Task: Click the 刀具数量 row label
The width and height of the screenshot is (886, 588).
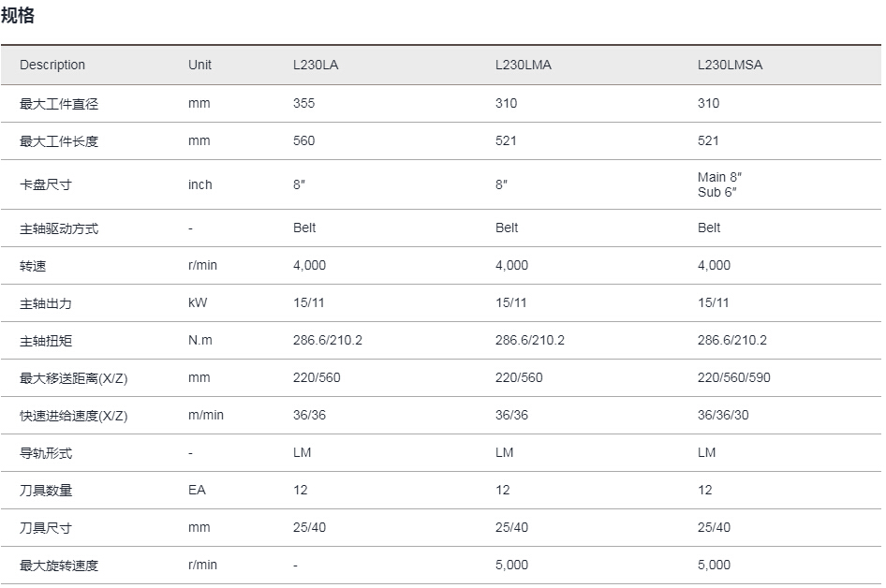Action: point(46,491)
